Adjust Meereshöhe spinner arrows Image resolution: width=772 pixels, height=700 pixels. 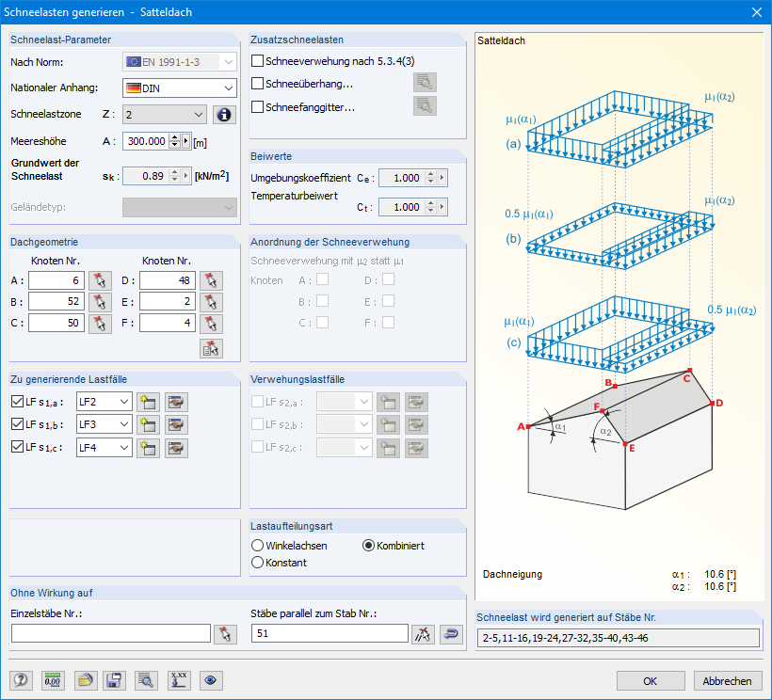click(x=175, y=142)
